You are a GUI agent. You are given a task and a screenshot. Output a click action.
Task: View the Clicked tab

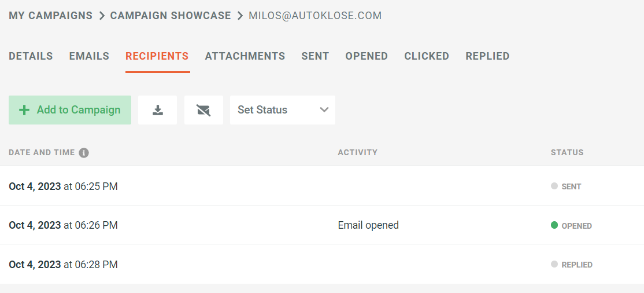427,56
